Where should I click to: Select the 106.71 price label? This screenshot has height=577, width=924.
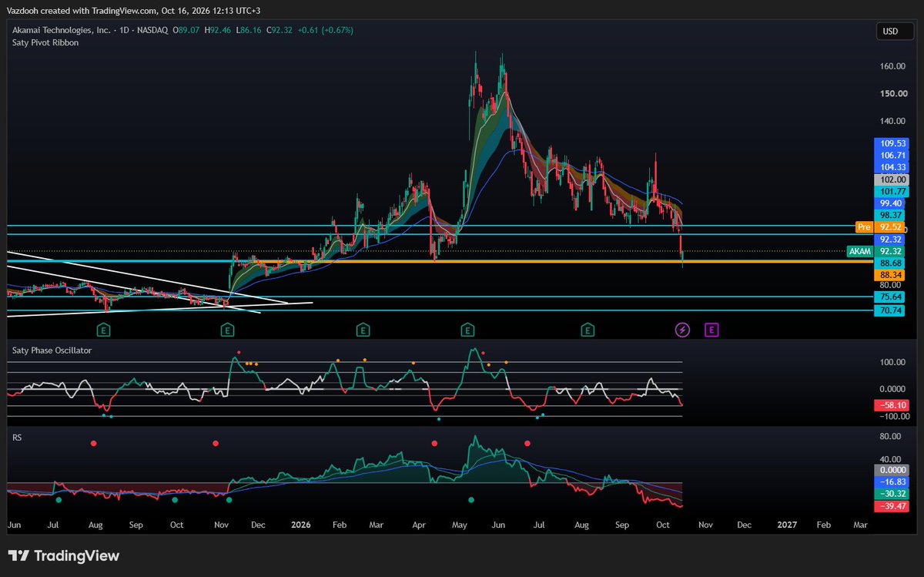click(x=890, y=155)
